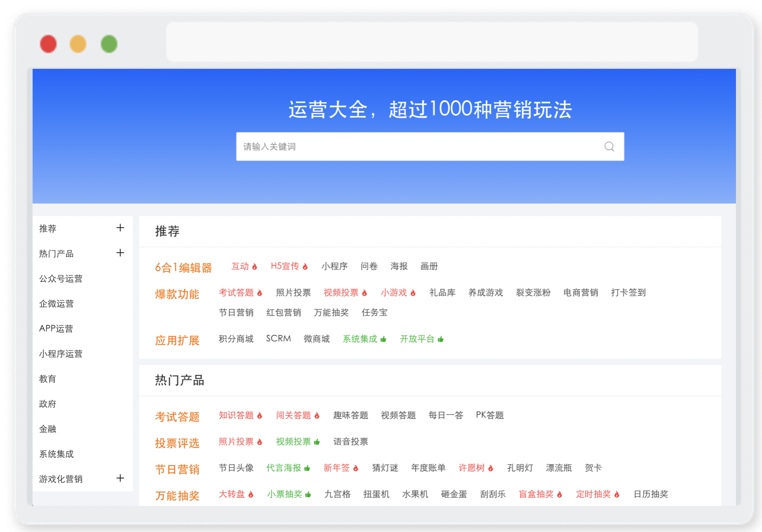This screenshot has height=532, width=762.
Task: Open the 语音投票 link
Action: click(x=351, y=441)
